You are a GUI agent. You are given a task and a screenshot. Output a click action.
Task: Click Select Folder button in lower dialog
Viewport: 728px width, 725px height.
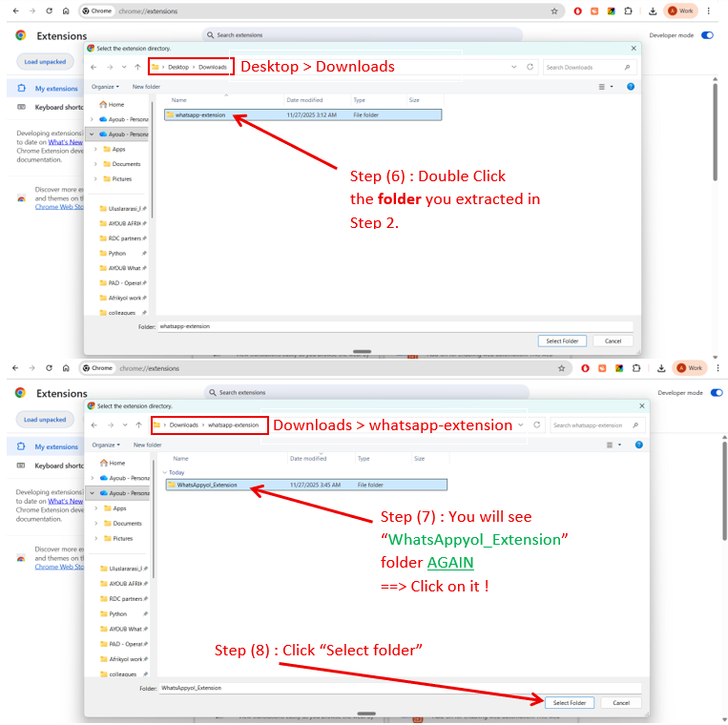[x=570, y=703]
